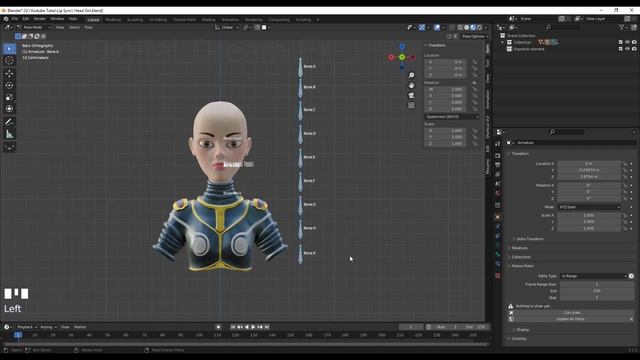Toggle exclude checkbox for Collection row
This screenshot has height=360, width=640.
pos(620,42)
